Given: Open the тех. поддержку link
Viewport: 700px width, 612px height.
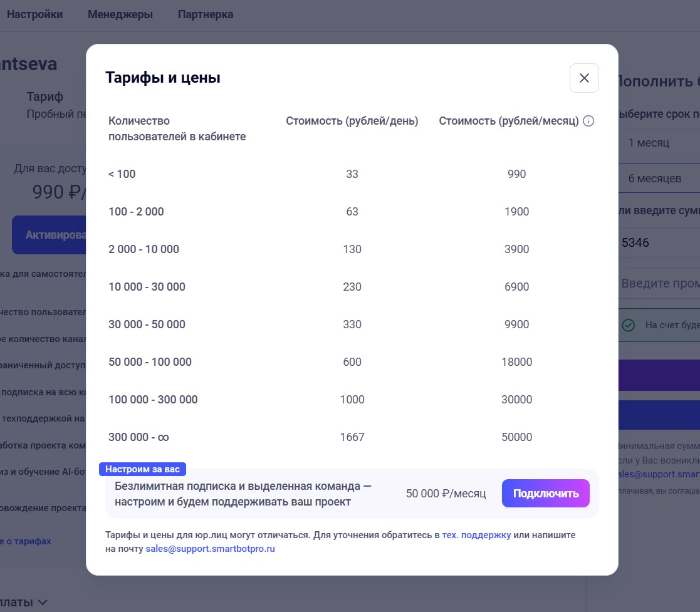Looking at the screenshot, I should click(476, 535).
